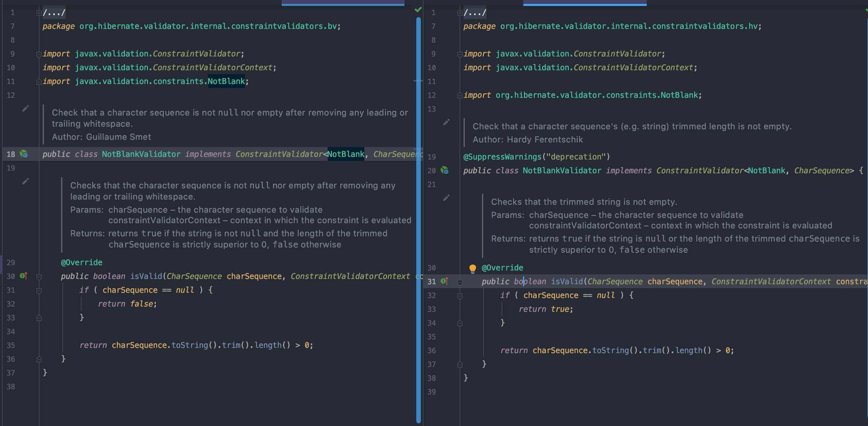Screen dimensions: 868x426
Task: Click implements-method gutter icon on right line 31
Action: coord(445,281)
